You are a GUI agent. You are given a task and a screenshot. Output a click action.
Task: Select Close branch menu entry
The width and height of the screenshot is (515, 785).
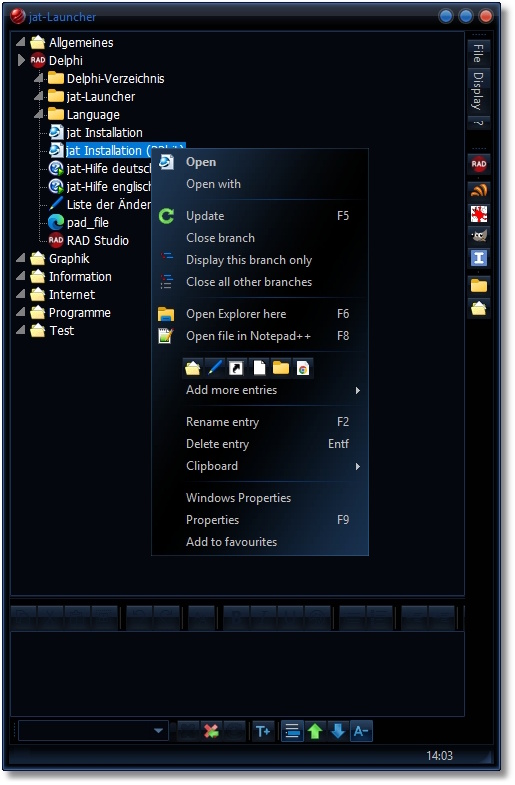[260, 238]
